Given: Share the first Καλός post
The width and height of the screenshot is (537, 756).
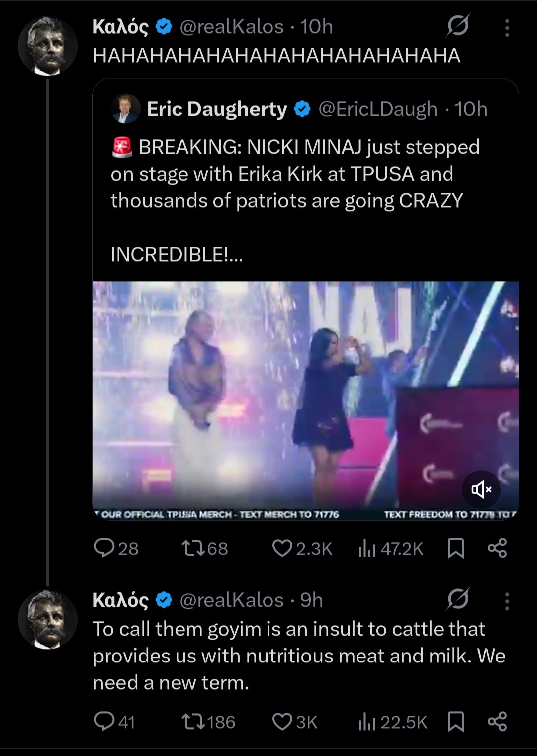Looking at the screenshot, I should 497,548.
